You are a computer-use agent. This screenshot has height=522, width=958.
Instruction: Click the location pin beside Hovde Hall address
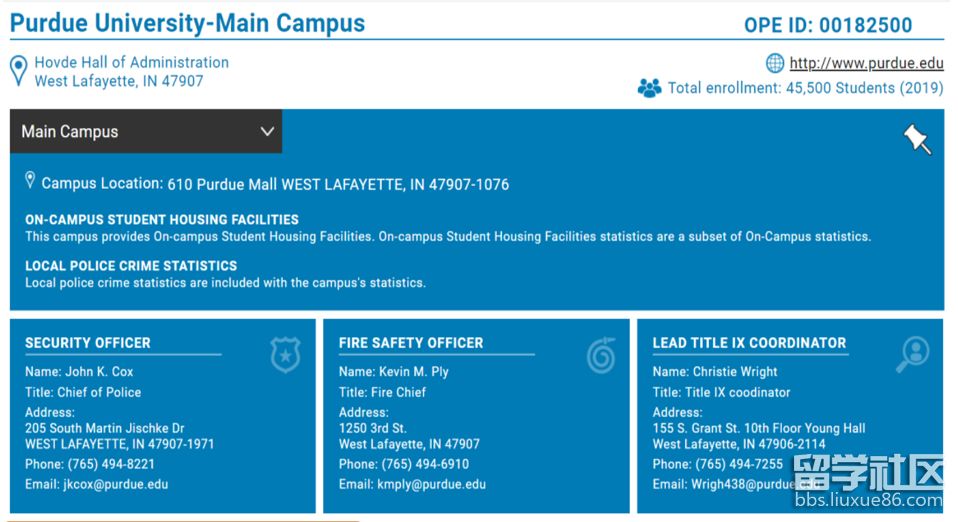(x=18, y=71)
